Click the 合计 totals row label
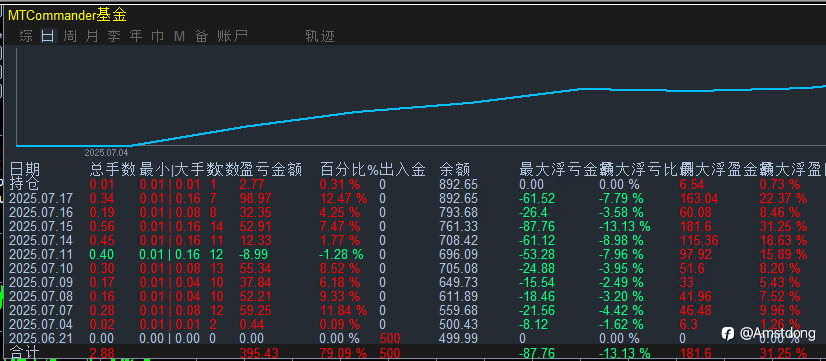 24,353
